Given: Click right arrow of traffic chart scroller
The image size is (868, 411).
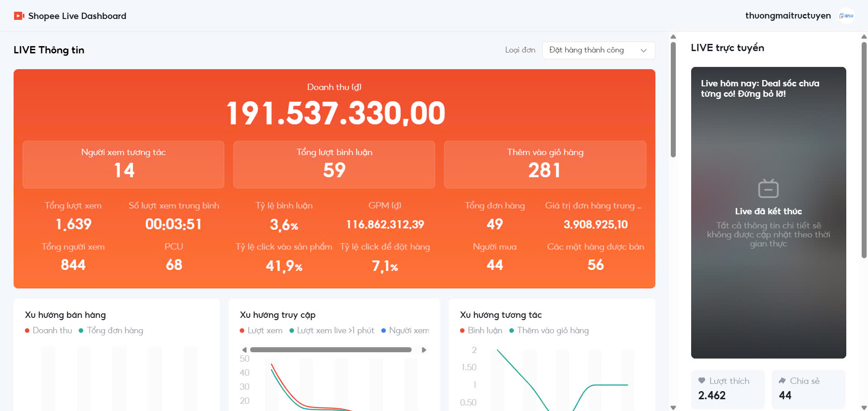Looking at the screenshot, I should click(x=424, y=350).
